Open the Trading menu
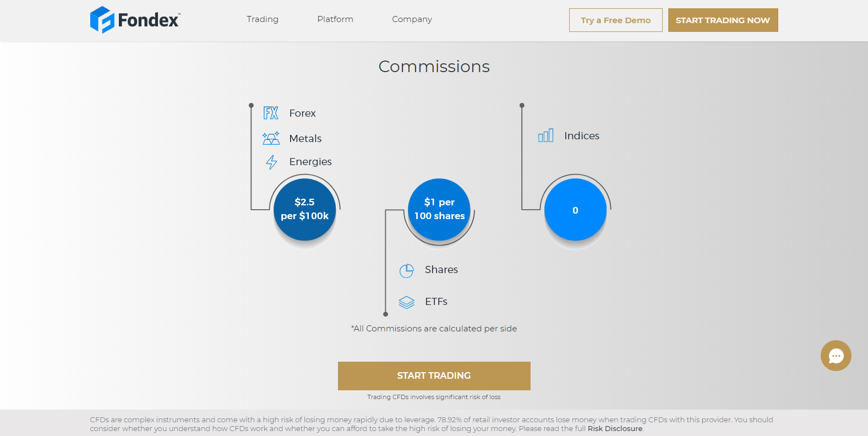Image resolution: width=868 pixels, height=436 pixels. (x=263, y=19)
